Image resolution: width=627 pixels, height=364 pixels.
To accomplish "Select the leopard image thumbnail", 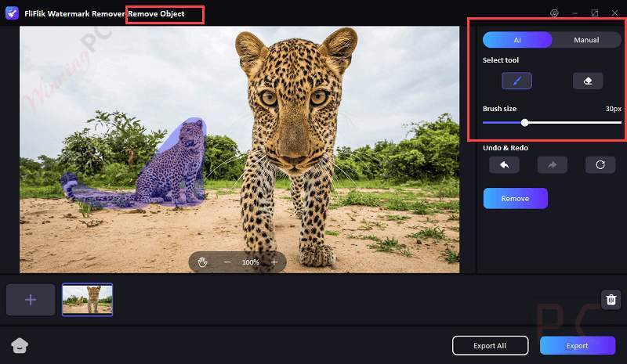I will click(x=87, y=299).
